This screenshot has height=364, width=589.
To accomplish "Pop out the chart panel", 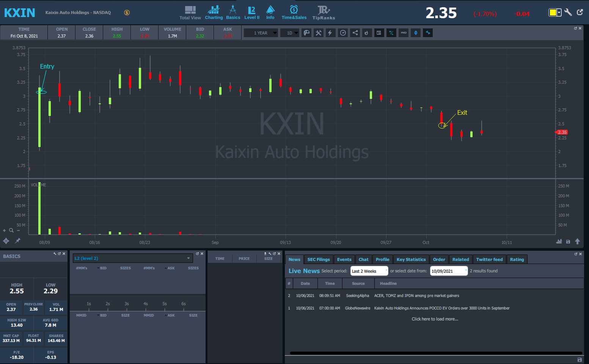I will click(575, 28).
